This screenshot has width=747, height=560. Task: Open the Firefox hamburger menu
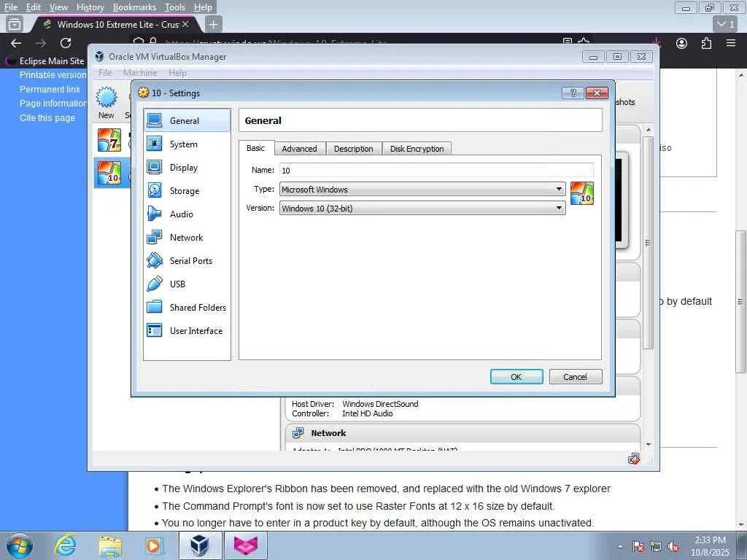(x=731, y=43)
